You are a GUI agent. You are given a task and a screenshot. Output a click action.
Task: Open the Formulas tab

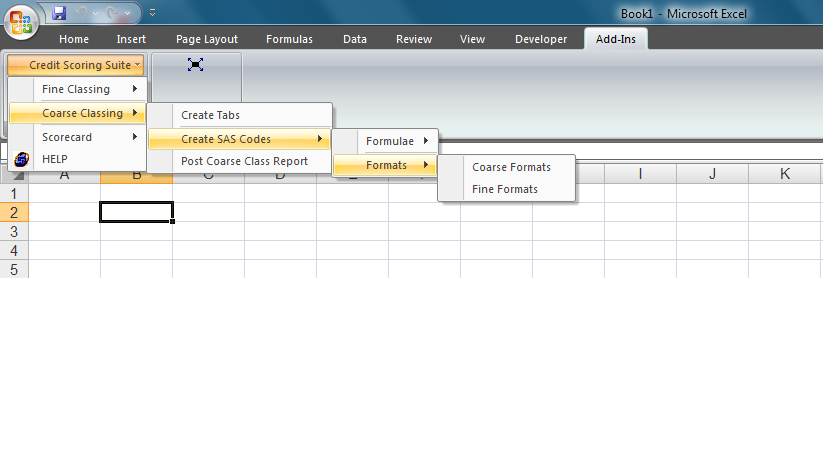[289, 39]
